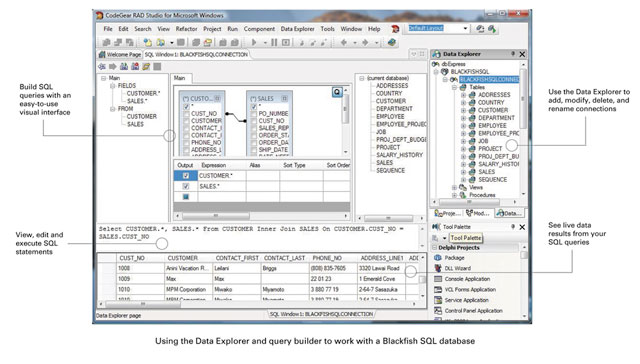Uncheck the * checkbox in SALES table box
This screenshot has width=640, height=364.
pyautogui.click(x=253, y=107)
